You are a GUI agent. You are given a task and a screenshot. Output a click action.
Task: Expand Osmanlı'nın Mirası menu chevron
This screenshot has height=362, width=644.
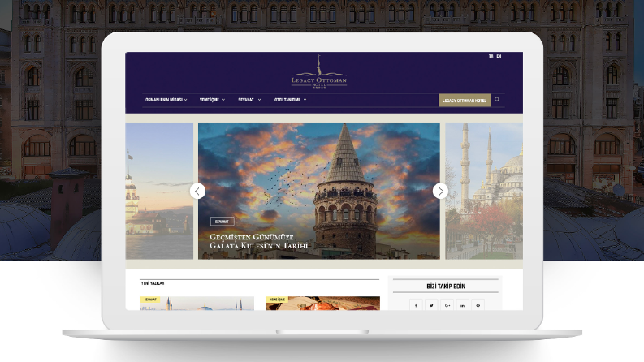186,100
